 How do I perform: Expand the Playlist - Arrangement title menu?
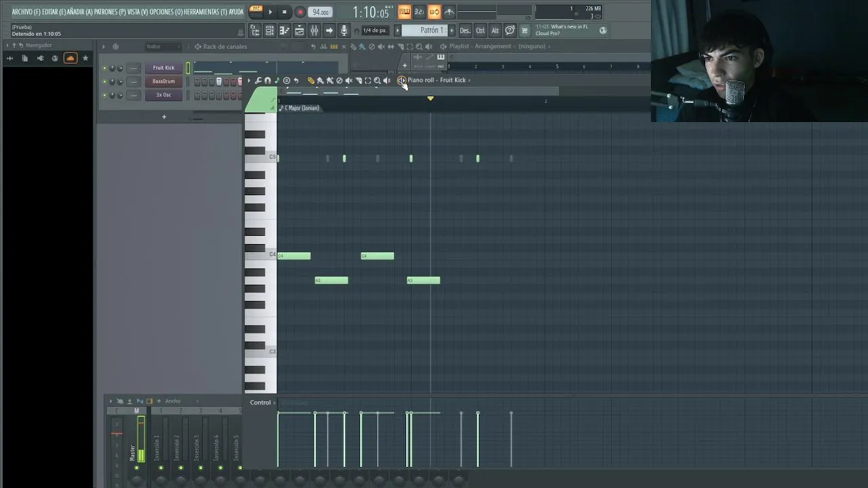pyautogui.click(x=479, y=46)
